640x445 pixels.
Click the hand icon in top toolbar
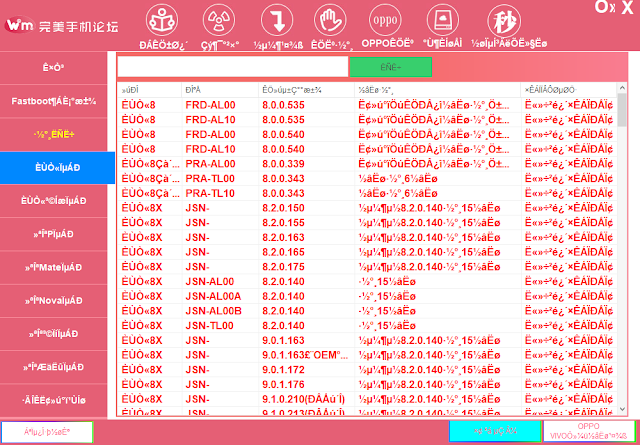330,20
